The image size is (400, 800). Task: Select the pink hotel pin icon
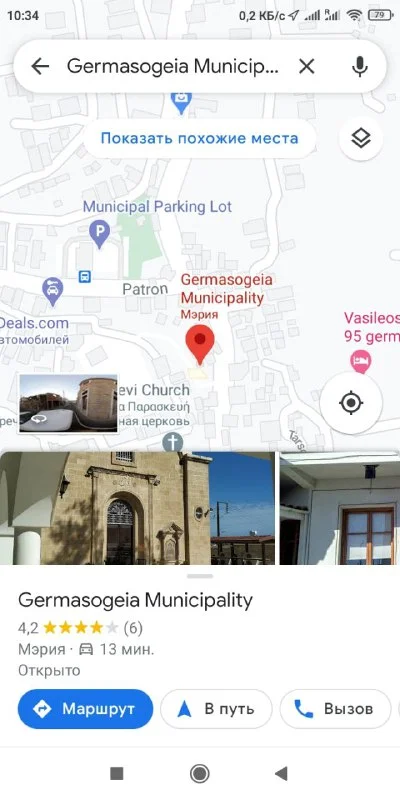361,361
